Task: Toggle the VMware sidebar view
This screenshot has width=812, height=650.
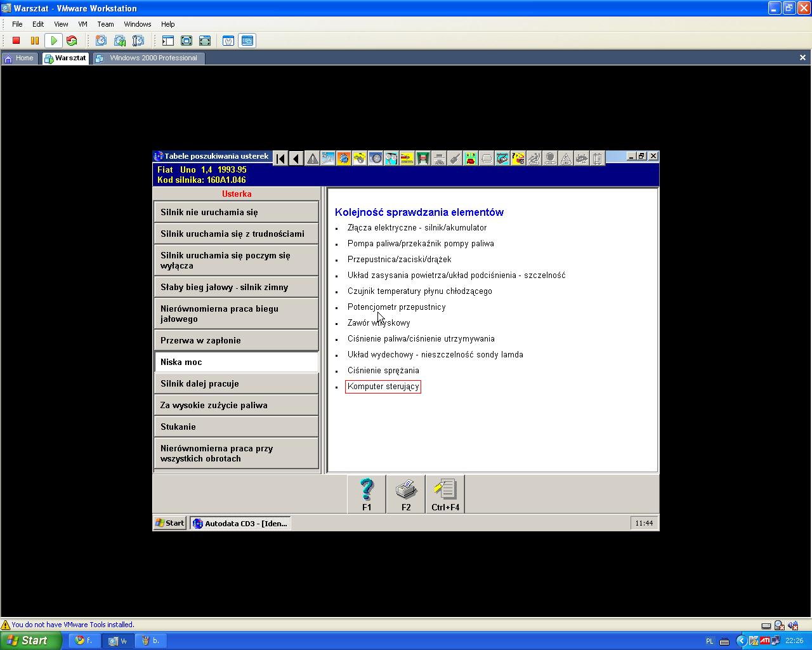Action: coord(168,41)
